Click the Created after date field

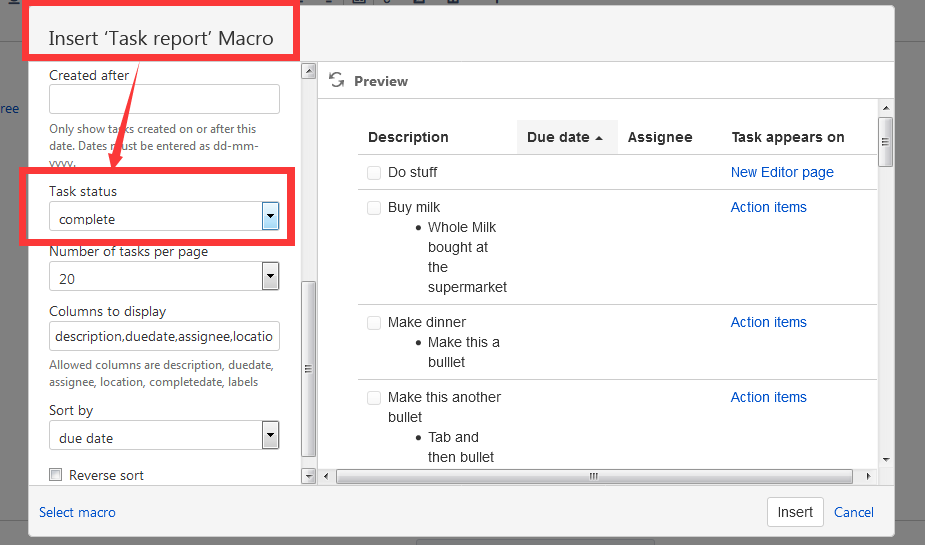[164, 99]
